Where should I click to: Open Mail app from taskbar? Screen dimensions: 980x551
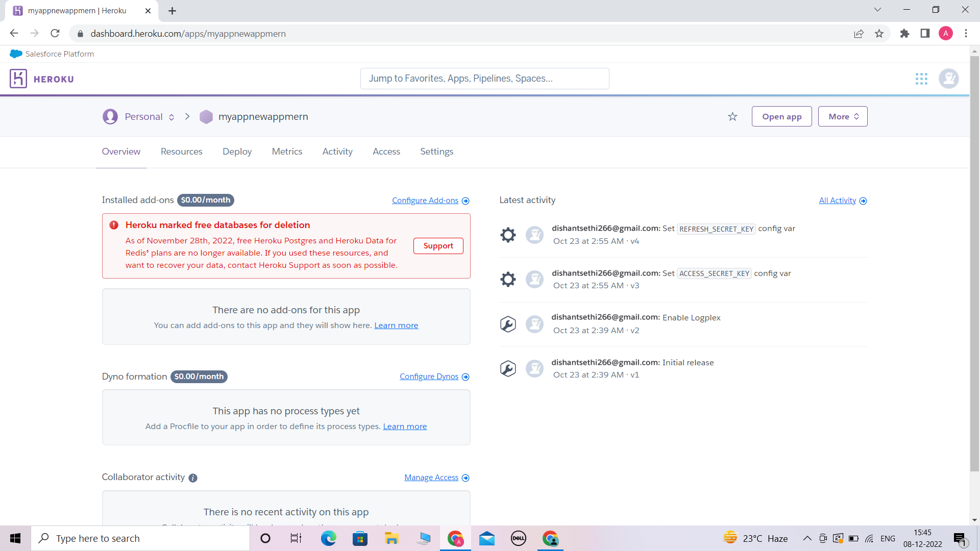tap(487, 538)
